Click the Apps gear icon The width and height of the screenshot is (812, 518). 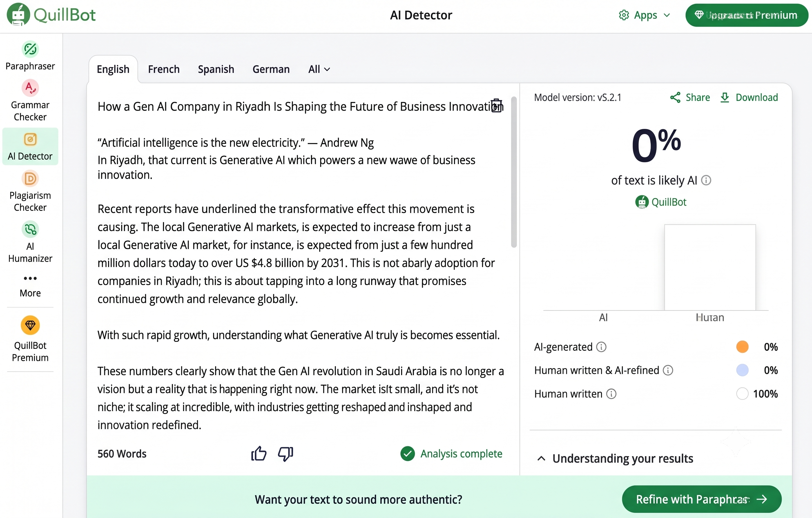pos(624,15)
